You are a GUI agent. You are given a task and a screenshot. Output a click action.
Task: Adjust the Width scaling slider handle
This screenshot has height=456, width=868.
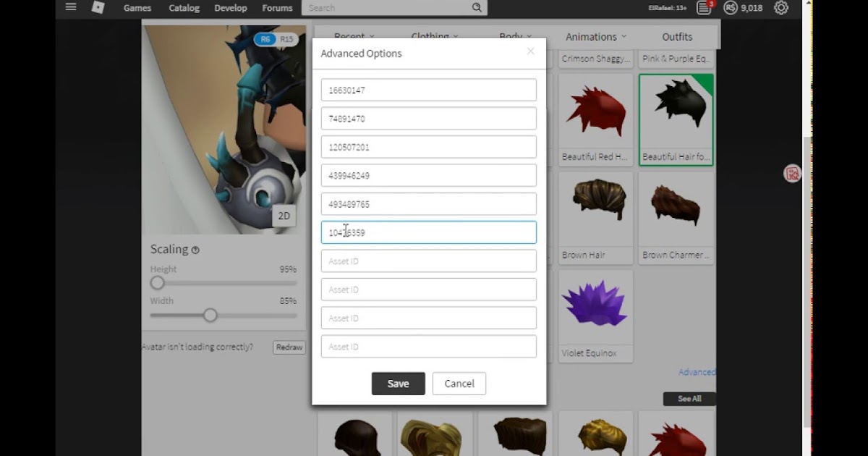[x=210, y=315]
